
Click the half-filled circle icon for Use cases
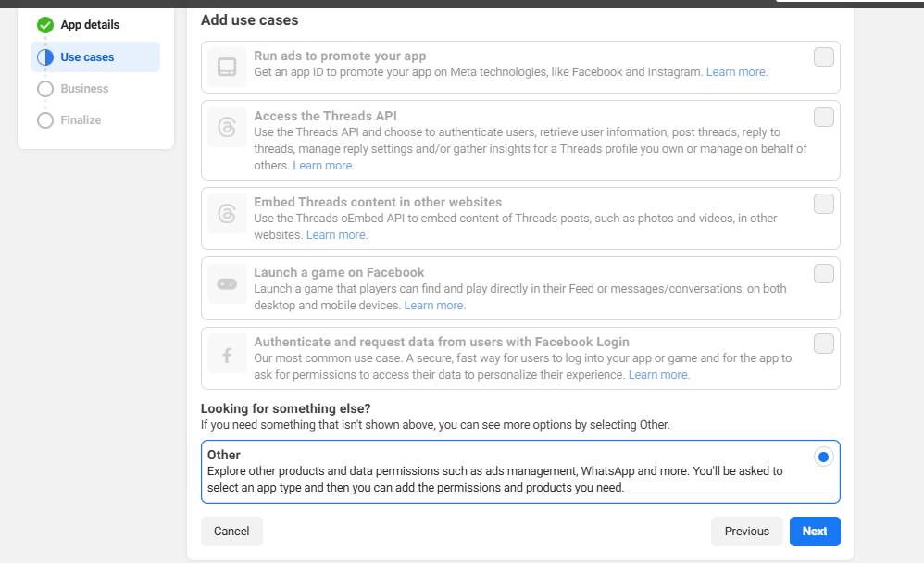(x=45, y=57)
